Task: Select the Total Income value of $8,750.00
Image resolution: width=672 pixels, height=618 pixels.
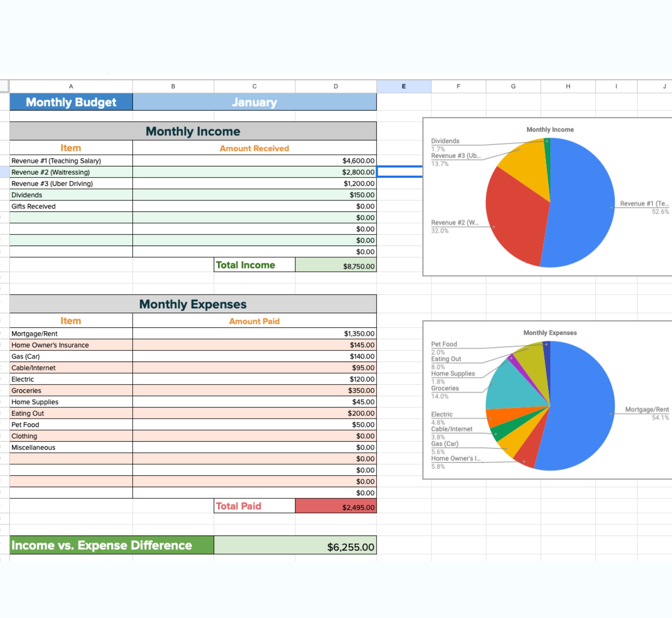Action: coord(336,266)
